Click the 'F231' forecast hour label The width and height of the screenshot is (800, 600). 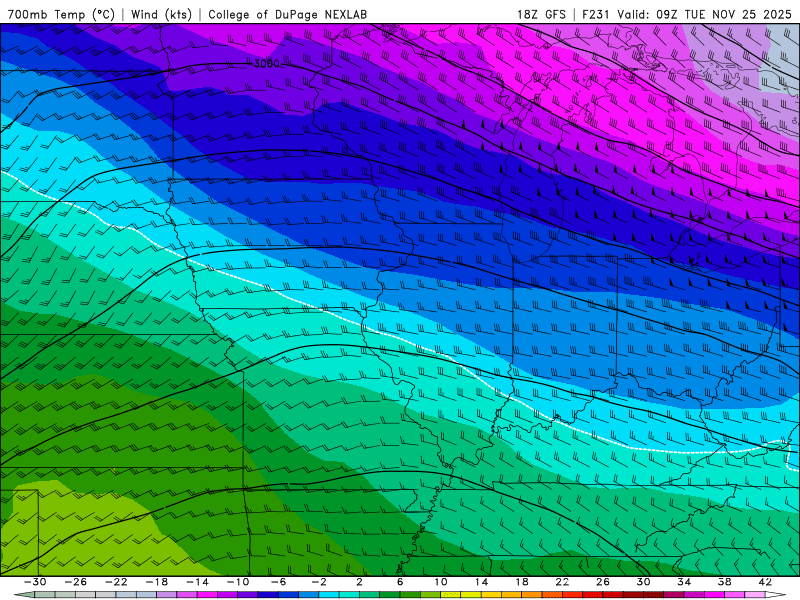pyautogui.click(x=596, y=14)
